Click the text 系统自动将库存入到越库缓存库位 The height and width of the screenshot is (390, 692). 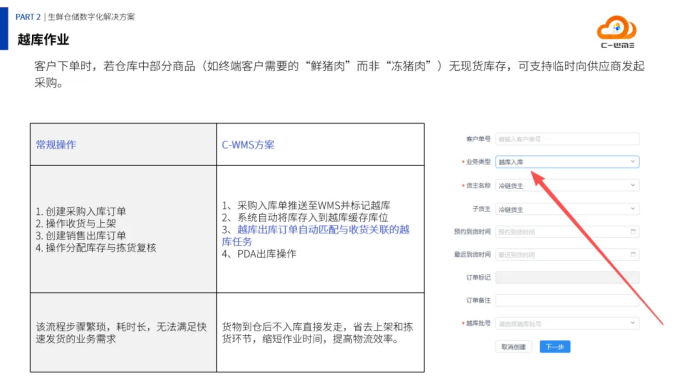(313, 218)
